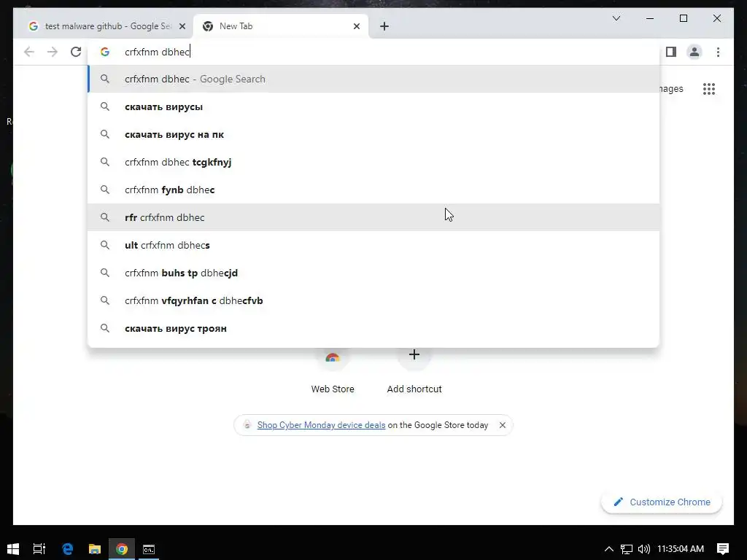Pick the 'crfxfnm fynb dbhec' suggestion

point(374,190)
